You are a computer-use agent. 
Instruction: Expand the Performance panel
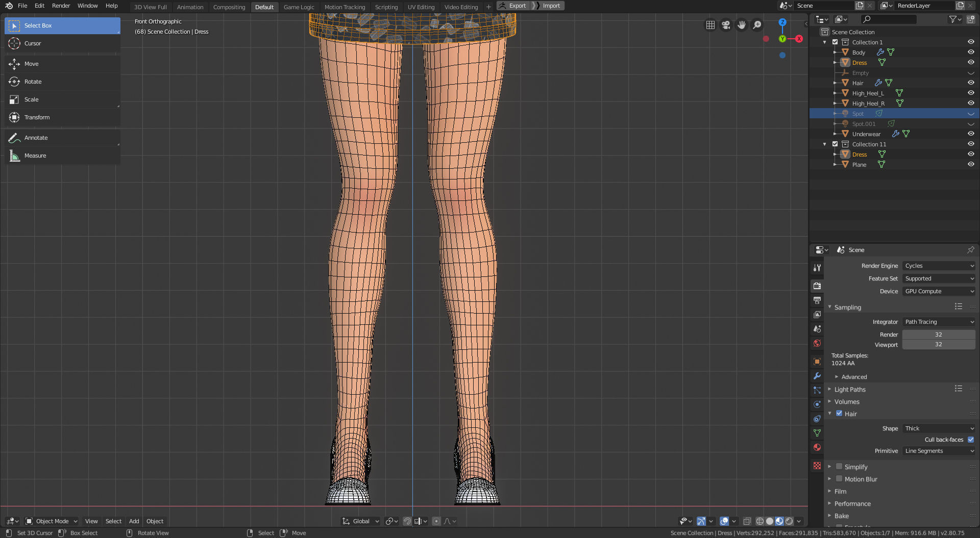click(x=852, y=504)
